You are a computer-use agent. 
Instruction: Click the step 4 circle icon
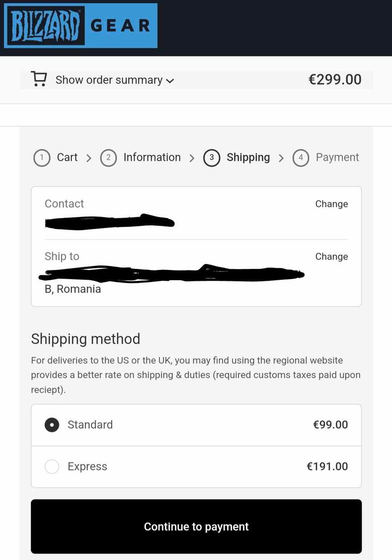[301, 157]
